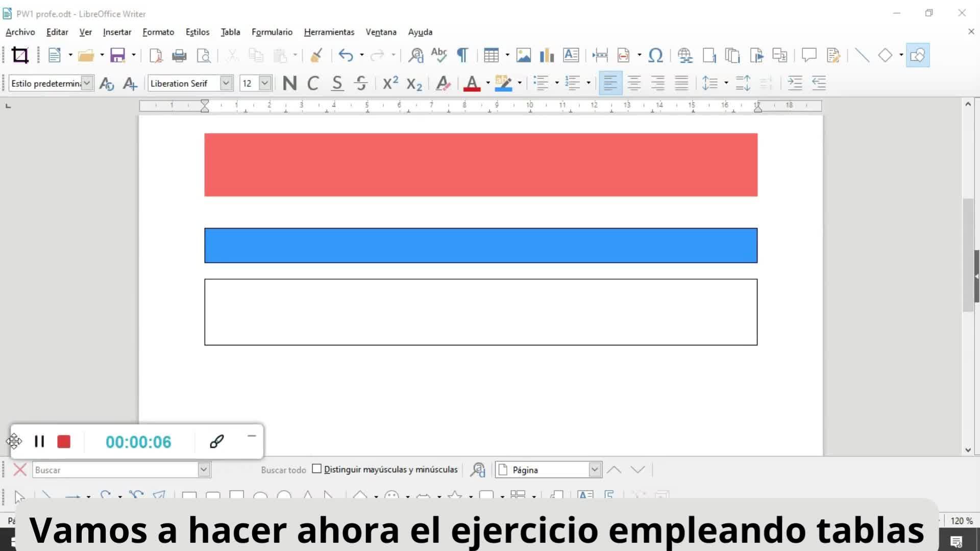The height and width of the screenshot is (551, 980).
Task: Click the Insert image icon
Action: [523, 55]
